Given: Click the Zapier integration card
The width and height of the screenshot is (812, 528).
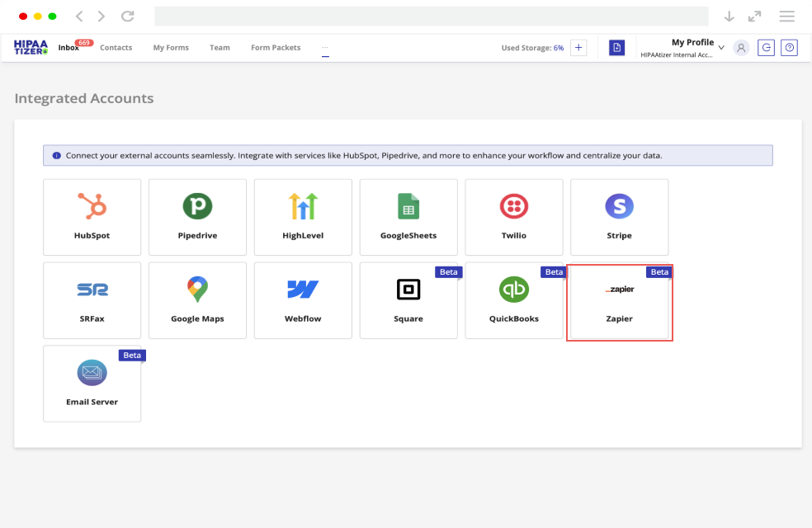Looking at the screenshot, I should pos(620,302).
